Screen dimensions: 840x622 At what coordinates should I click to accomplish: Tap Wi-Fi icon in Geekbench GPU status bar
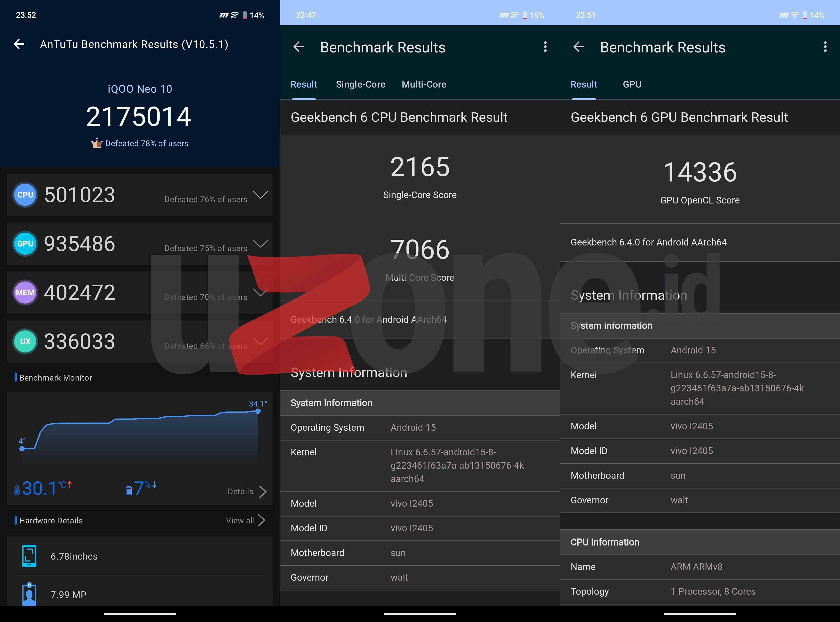click(x=795, y=15)
